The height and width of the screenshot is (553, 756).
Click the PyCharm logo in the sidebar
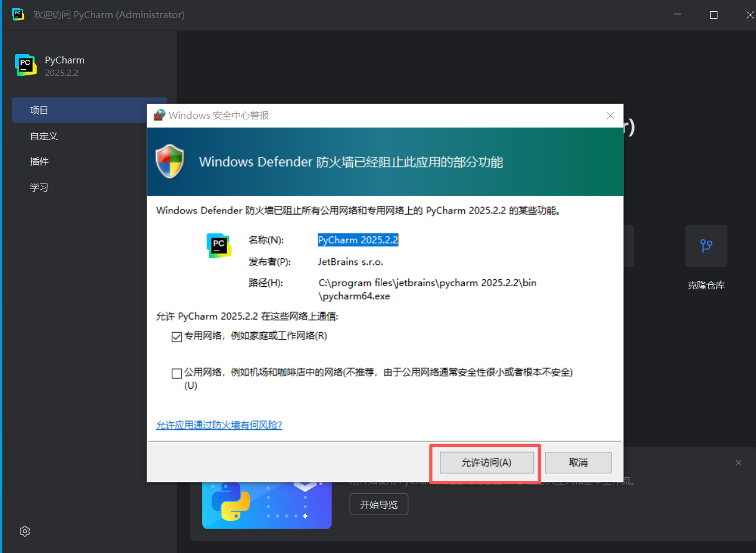(x=26, y=65)
